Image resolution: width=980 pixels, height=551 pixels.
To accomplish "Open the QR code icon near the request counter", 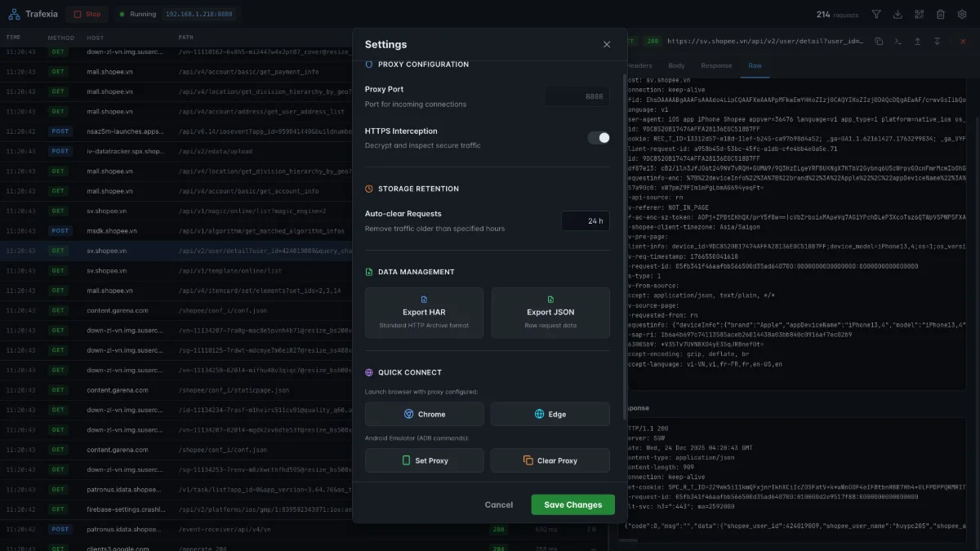I will pos(920,14).
